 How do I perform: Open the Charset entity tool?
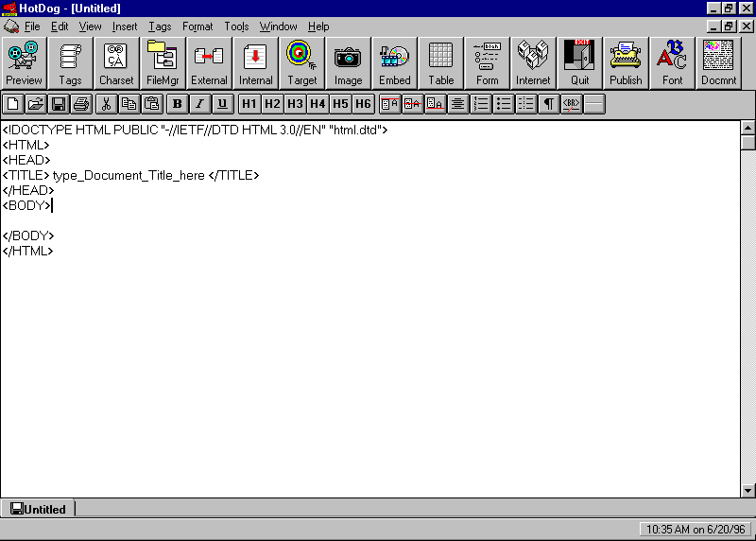tap(116, 63)
